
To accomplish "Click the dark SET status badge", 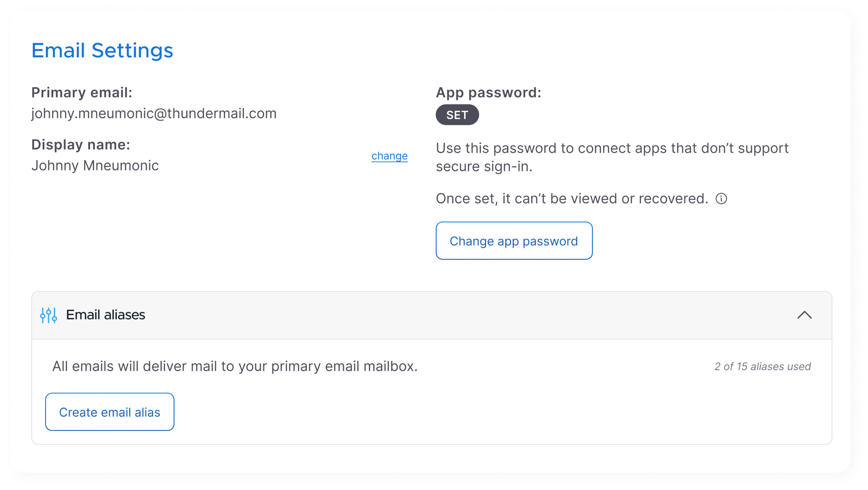I will [x=457, y=115].
